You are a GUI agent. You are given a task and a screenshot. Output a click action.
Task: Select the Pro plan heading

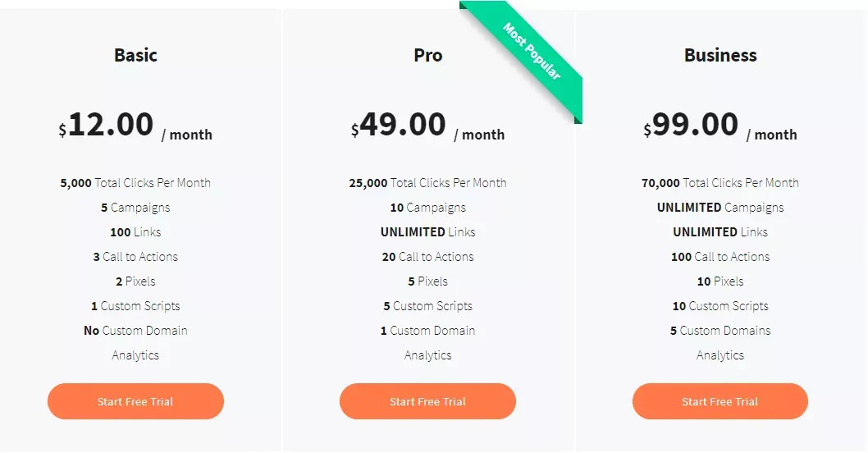click(428, 55)
